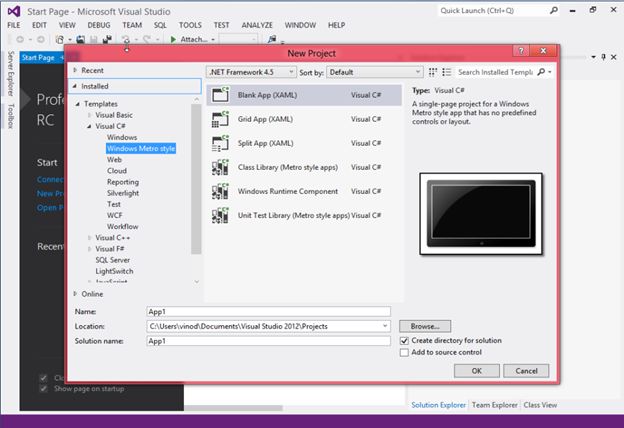
Task: Click the green Start debugging arrow
Action: pos(173,39)
